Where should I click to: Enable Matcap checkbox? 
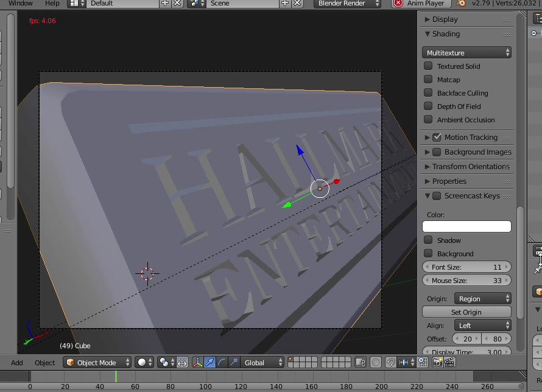click(x=428, y=80)
